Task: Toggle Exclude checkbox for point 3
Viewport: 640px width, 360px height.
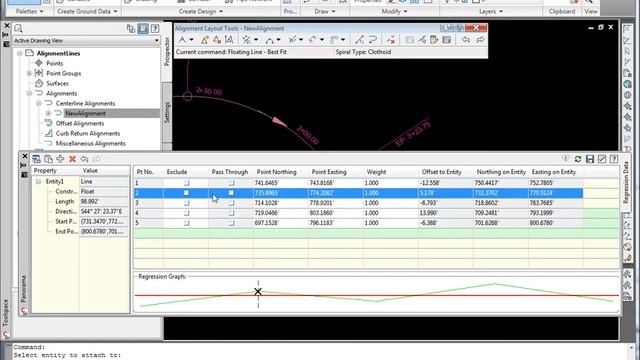Action: pos(186,203)
